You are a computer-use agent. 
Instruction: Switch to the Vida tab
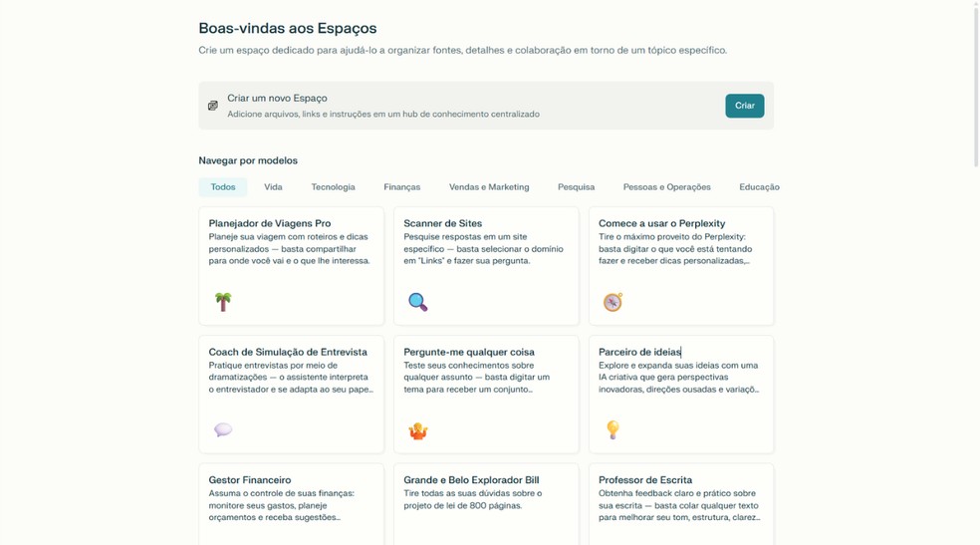(x=273, y=187)
